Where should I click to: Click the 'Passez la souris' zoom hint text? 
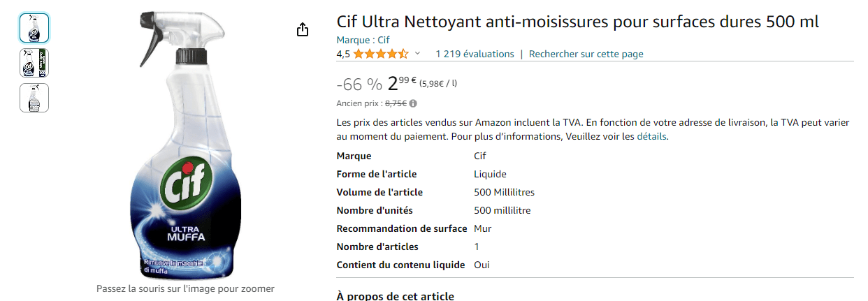[x=185, y=288]
